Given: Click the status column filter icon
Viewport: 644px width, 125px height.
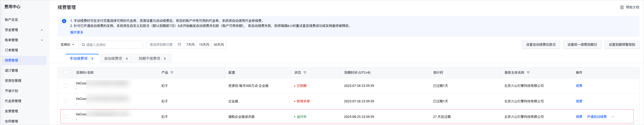Looking at the screenshot, I should tap(305, 73).
